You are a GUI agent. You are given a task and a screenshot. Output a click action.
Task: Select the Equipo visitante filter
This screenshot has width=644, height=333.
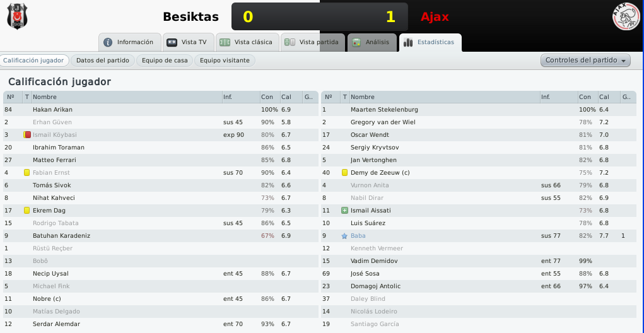225,61
